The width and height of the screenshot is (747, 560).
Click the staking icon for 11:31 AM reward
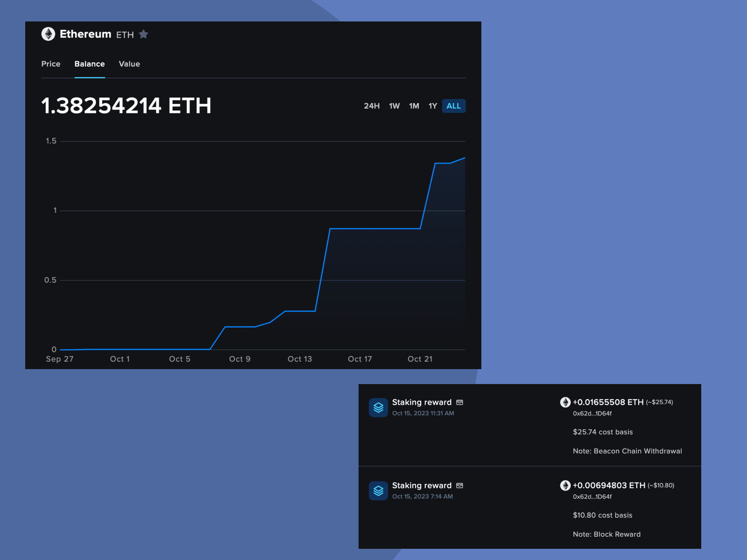coord(379,407)
